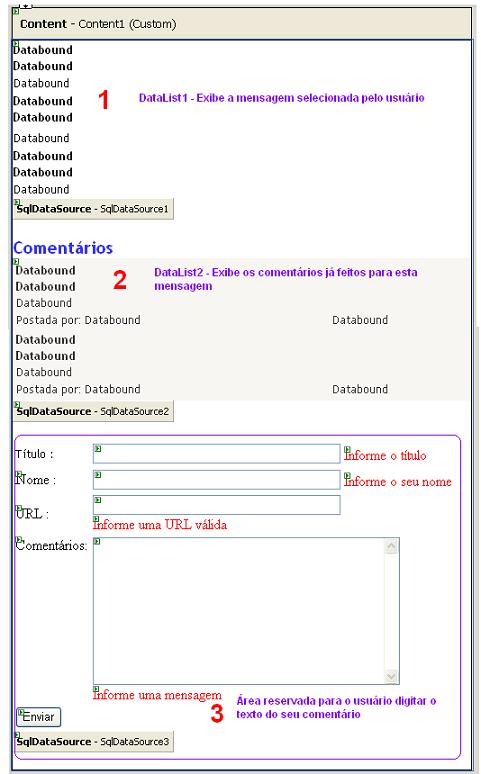Click the glyph inside Comentários textarea
The image size is (481, 774).
[x=97, y=542]
